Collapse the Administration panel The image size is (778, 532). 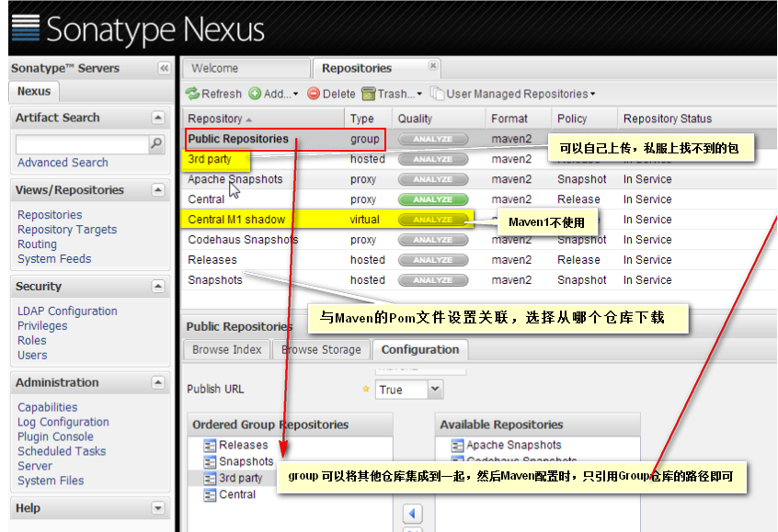[158, 382]
